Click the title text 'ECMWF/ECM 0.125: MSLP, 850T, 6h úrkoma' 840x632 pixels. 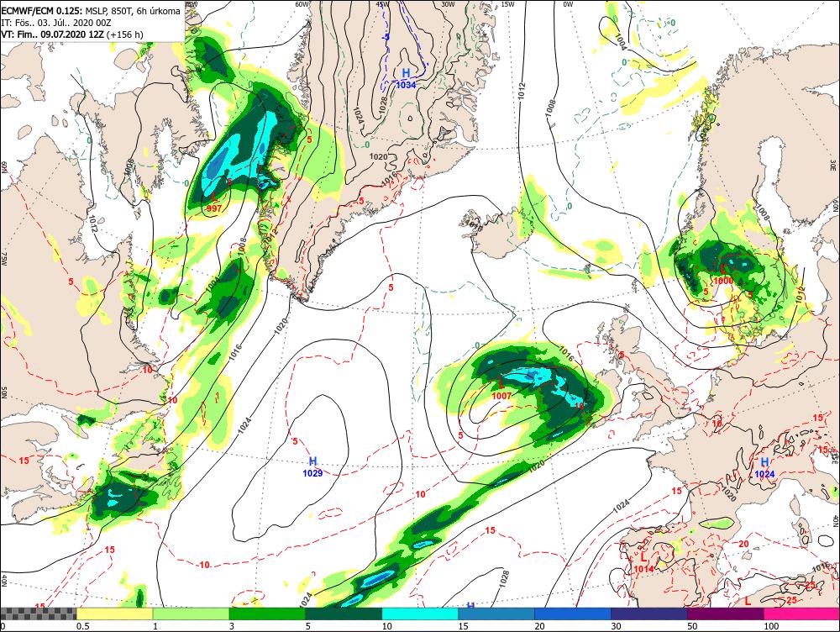click(x=91, y=11)
